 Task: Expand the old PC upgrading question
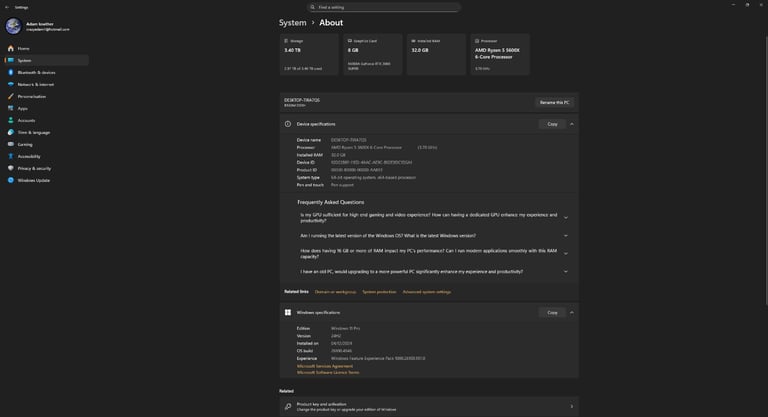pyautogui.click(x=566, y=271)
